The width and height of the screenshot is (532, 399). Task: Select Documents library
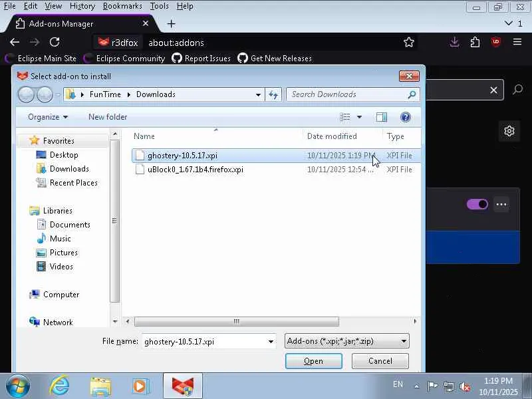pos(63,225)
